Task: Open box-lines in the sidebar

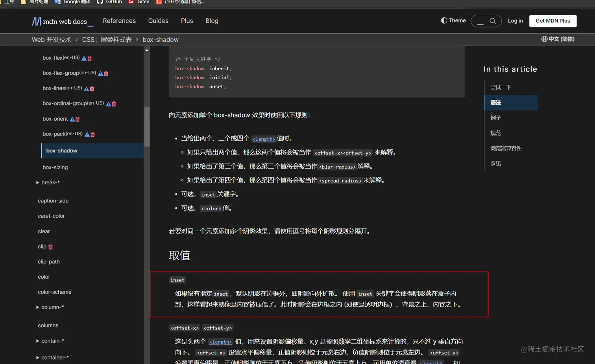Action: (x=62, y=88)
